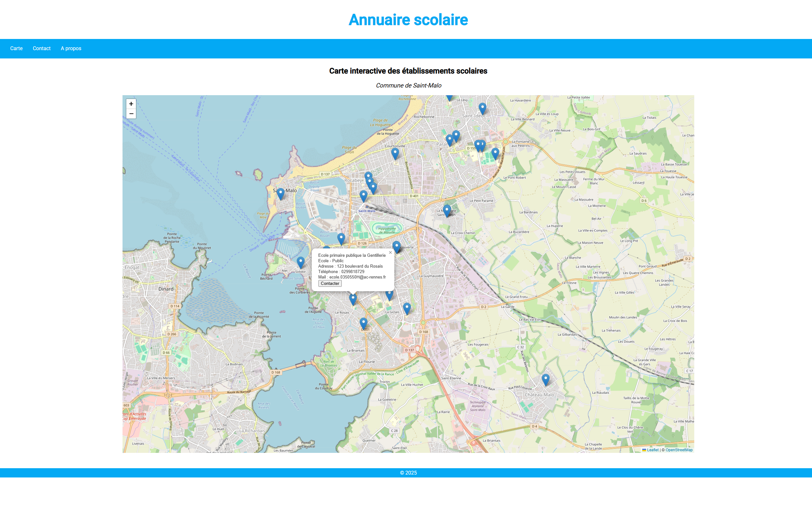Select the marker at Courtoisville

coord(395,153)
